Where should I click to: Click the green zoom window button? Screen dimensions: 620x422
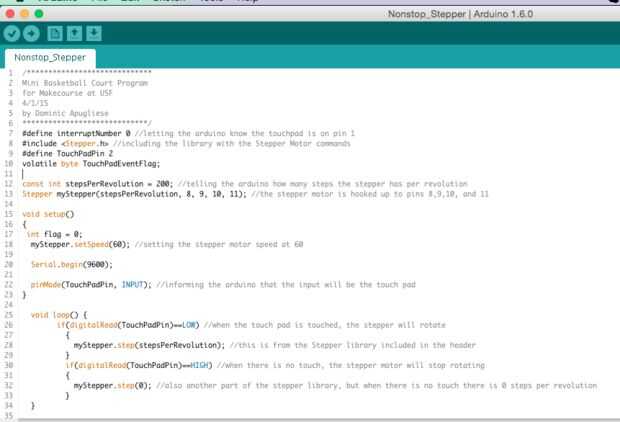coord(39,14)
